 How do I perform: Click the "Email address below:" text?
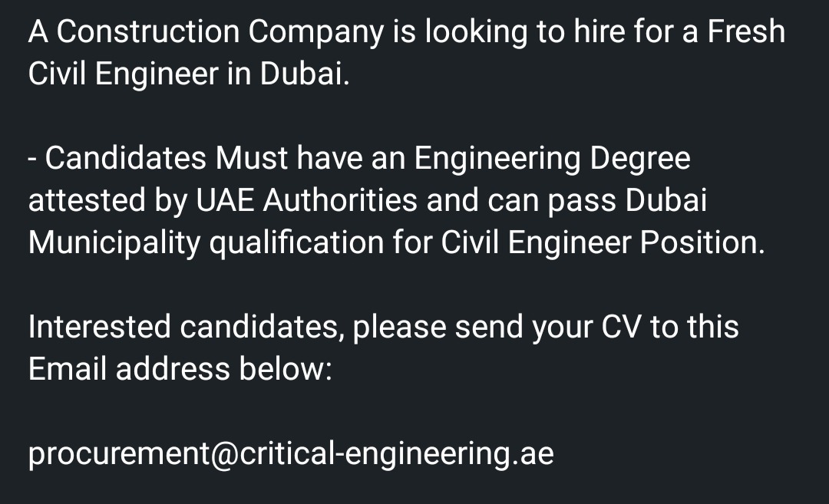point(180,370)
